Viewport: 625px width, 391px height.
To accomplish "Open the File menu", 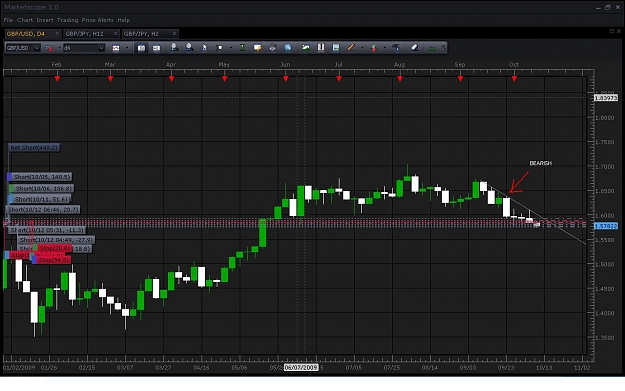I will 8,20.
